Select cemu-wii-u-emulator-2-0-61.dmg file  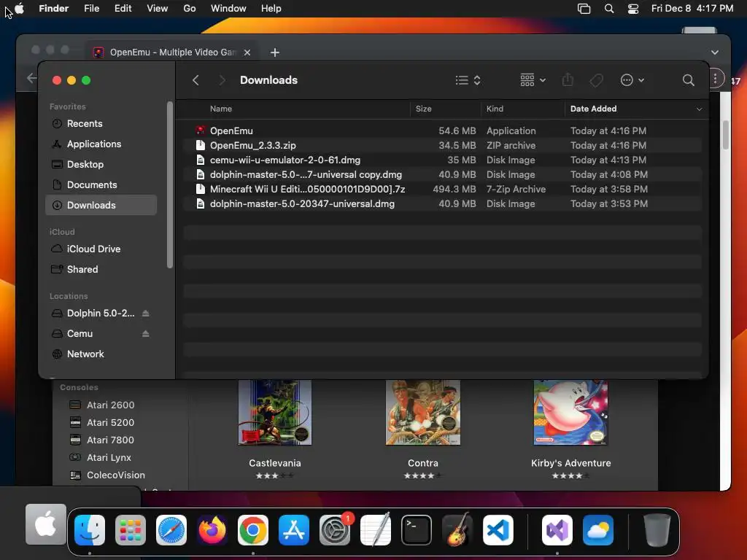(442, 160)
